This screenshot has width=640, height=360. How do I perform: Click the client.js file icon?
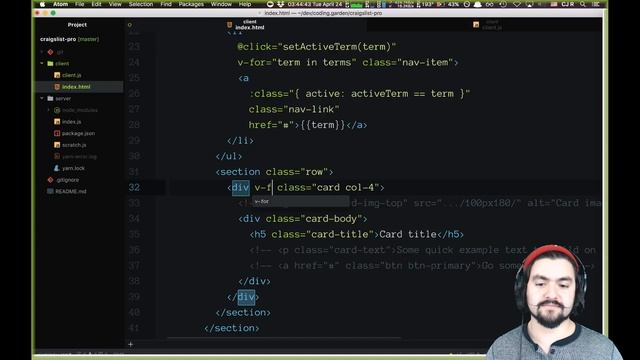point(57,75)
